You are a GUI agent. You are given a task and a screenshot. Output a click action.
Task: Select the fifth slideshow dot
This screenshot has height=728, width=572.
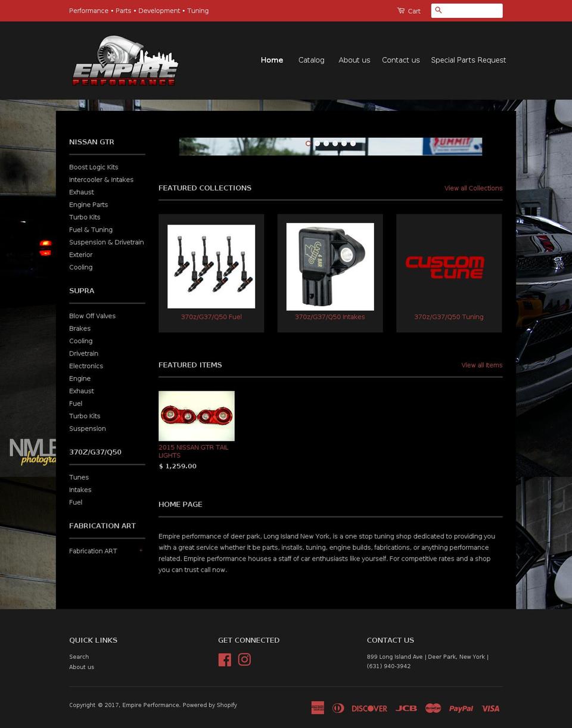pos(344,143)
